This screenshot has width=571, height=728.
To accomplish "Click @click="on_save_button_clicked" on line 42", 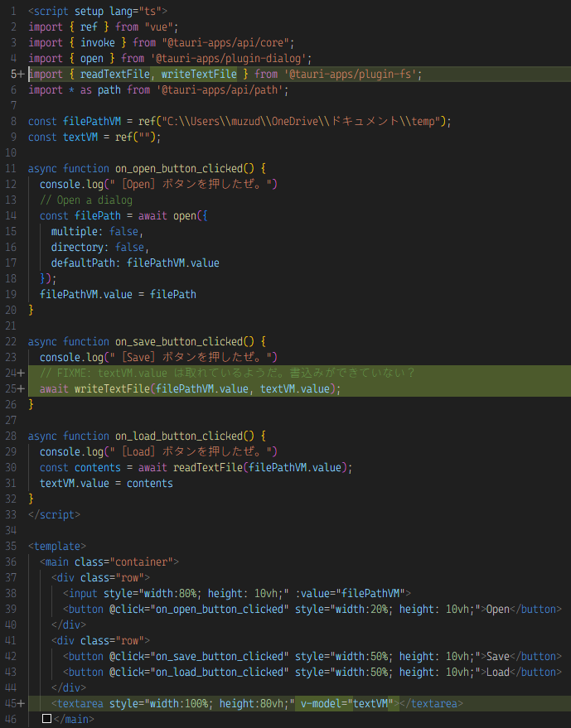I will pyautogui.click(x=200, y=657).
